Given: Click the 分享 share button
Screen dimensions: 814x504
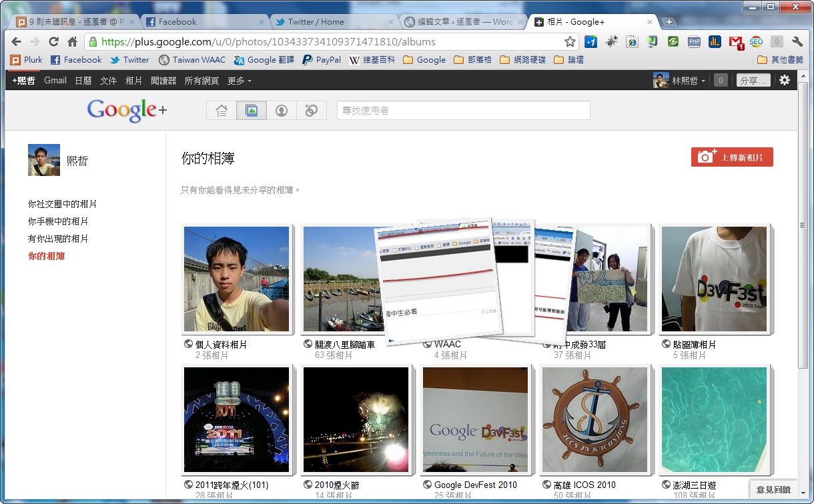Looking at the screenshot, I should (x=753, y=81).
